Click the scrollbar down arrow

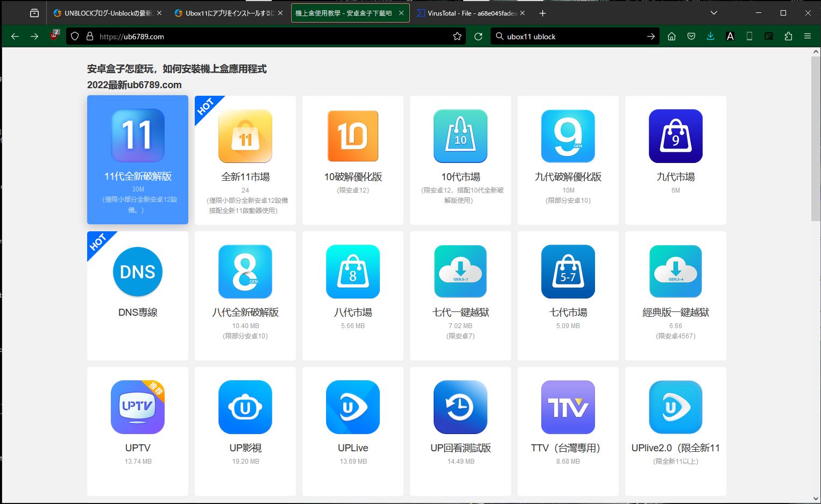[x=816, y=499]
